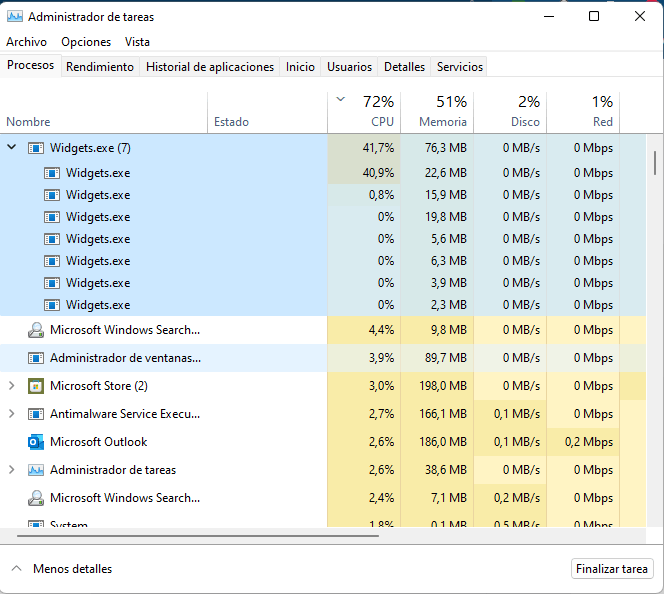Select the Microsoft Outlook process name
The image size is (664, 594).
pyautogui.click(x=99, y=442)
